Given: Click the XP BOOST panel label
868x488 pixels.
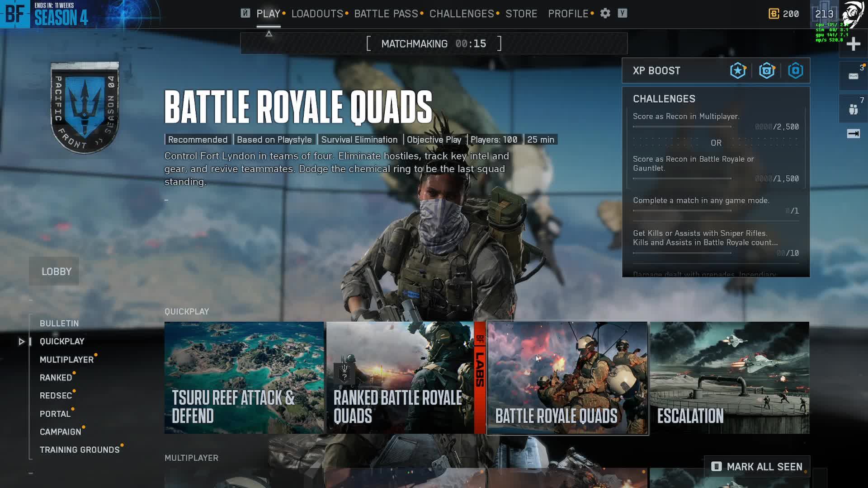Looking at the screenshot, I should tap(656, 71).
